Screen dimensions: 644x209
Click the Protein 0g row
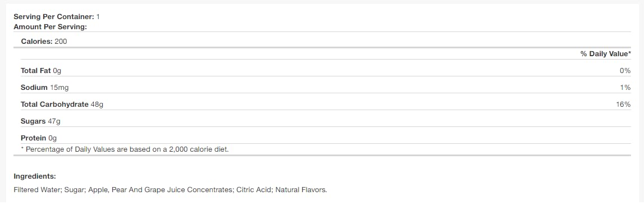(x=322, y=138)
